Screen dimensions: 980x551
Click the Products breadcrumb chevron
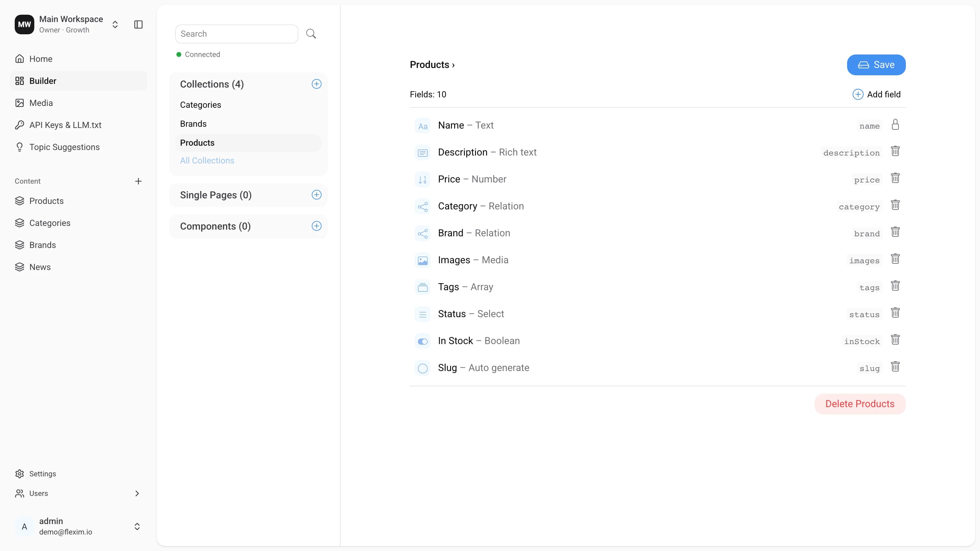click(x=453, y=65)
